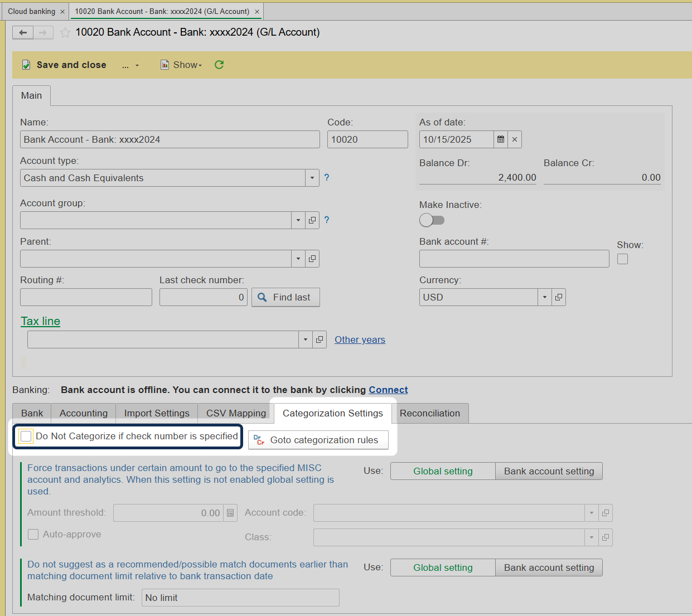Viewport: 692px width, 616px height.
Task: Click the back navigation arrow
Action: pos(23,32)
